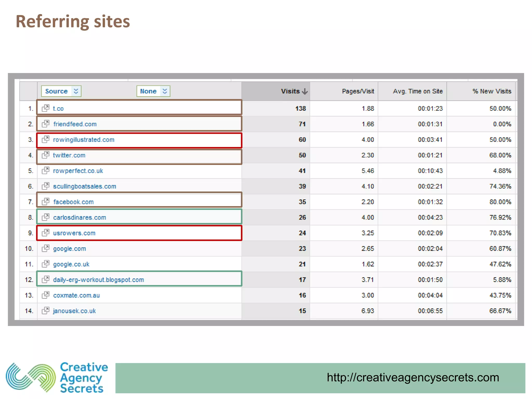The height and width of the screenshot is (399, 532).
Task: Open the scullingboatsales.com source link
Action: point(85,187)
